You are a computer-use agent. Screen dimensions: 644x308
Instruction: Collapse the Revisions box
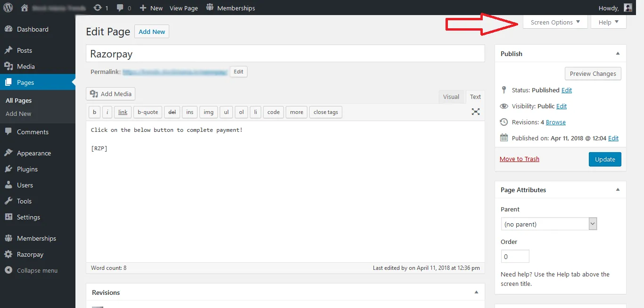tap(476, 292)
